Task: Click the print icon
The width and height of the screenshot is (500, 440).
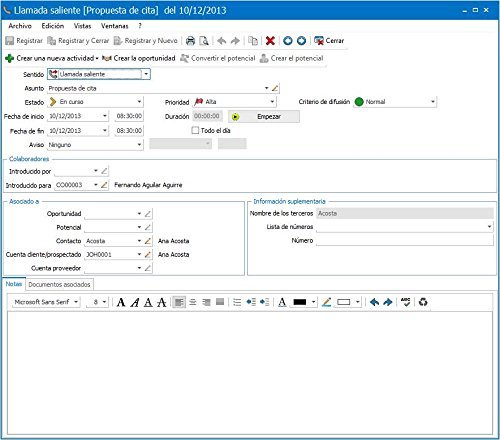Action: [x=190, y=41]
